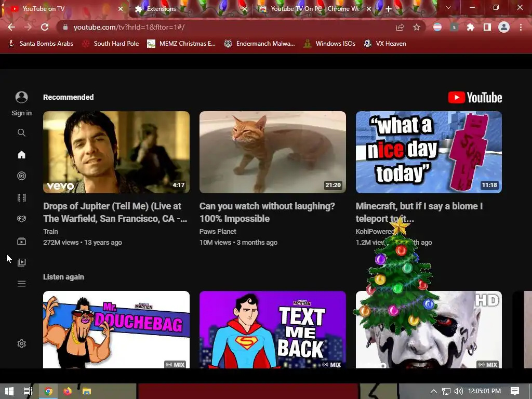Click the Train channel name

[x=50, y=231]
